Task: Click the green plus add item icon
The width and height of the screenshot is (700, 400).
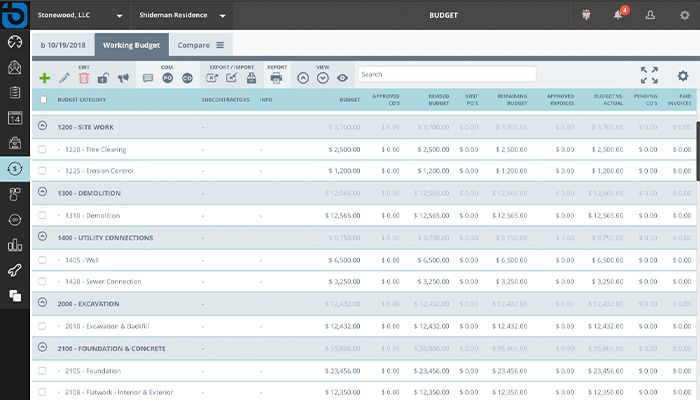Action: click(44, 78)
